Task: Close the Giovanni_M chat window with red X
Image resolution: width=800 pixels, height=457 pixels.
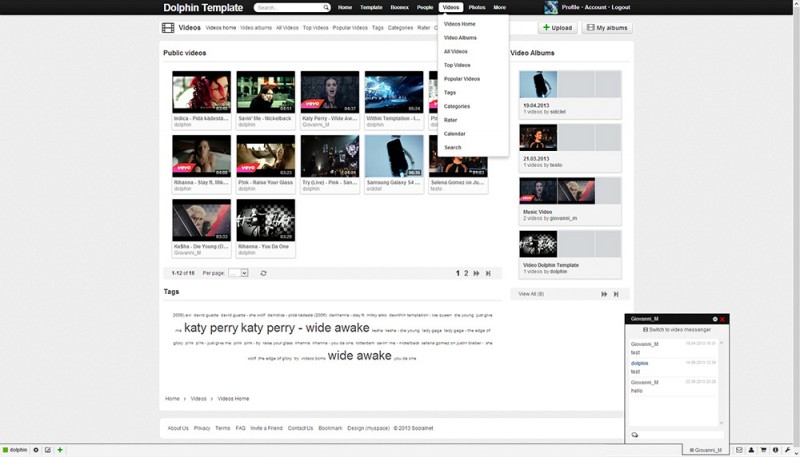Action: [x=722, y=319]
